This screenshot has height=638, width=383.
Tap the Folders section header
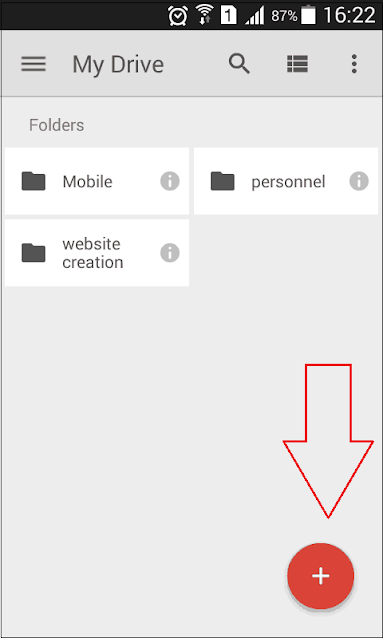[x=57, y=125]
